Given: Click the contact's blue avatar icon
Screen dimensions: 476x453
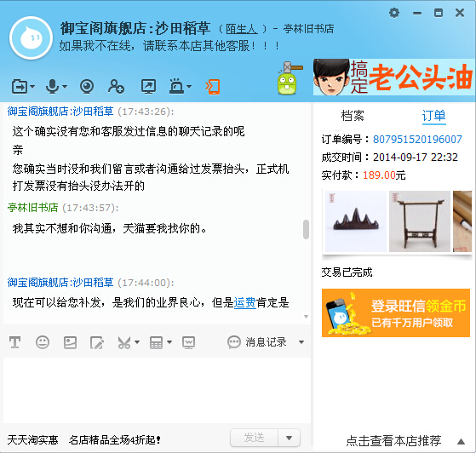Looking at the screenshot, I should 31,38.
